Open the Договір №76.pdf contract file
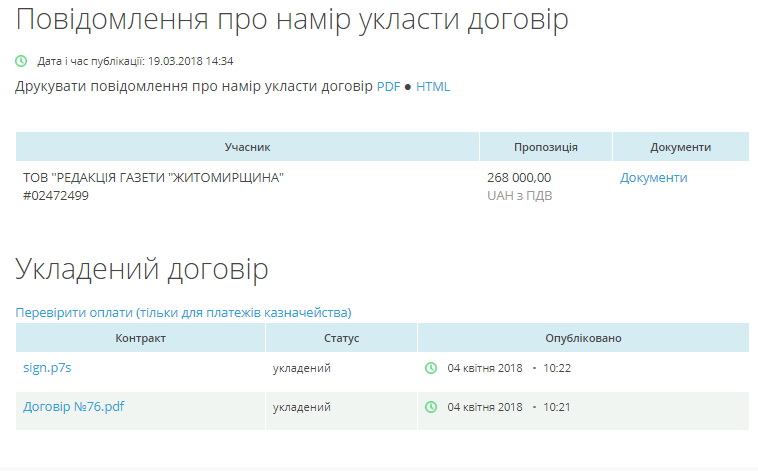 (74, 407)
